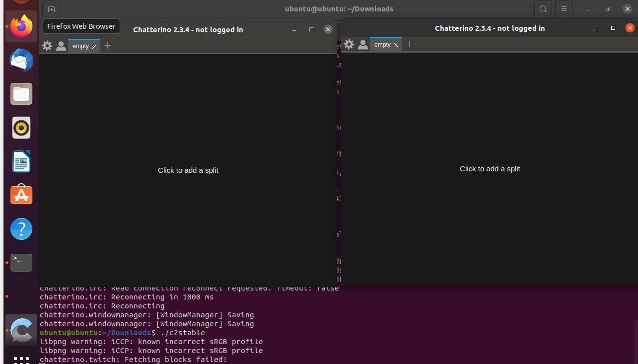
Task: Add new tab with plus in right Chatterino window
Action: [409, 44]
